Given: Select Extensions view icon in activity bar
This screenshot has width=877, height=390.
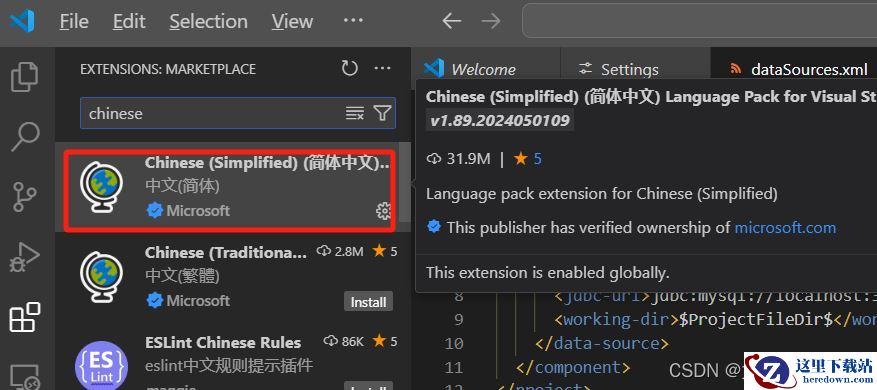Looking at the screenshot, I should tap(25, 317).
